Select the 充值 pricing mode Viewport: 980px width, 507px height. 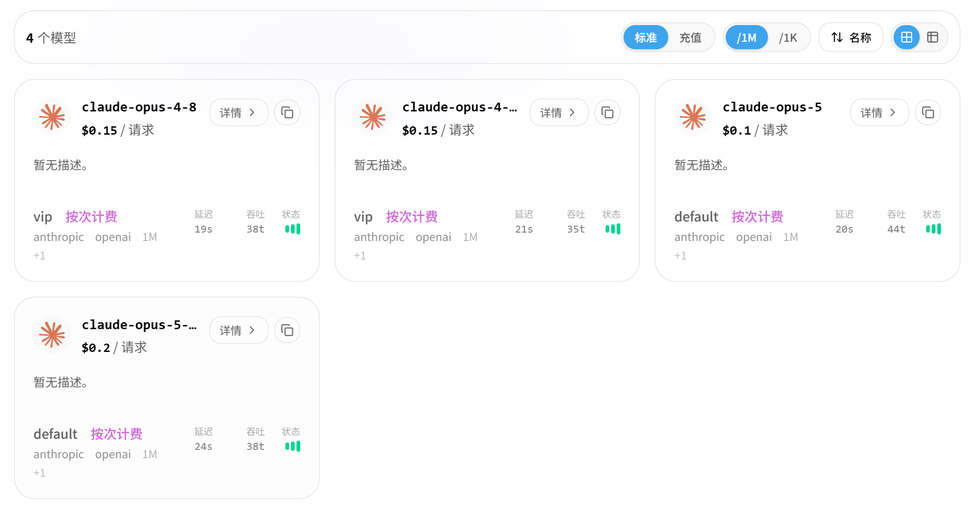690,37
